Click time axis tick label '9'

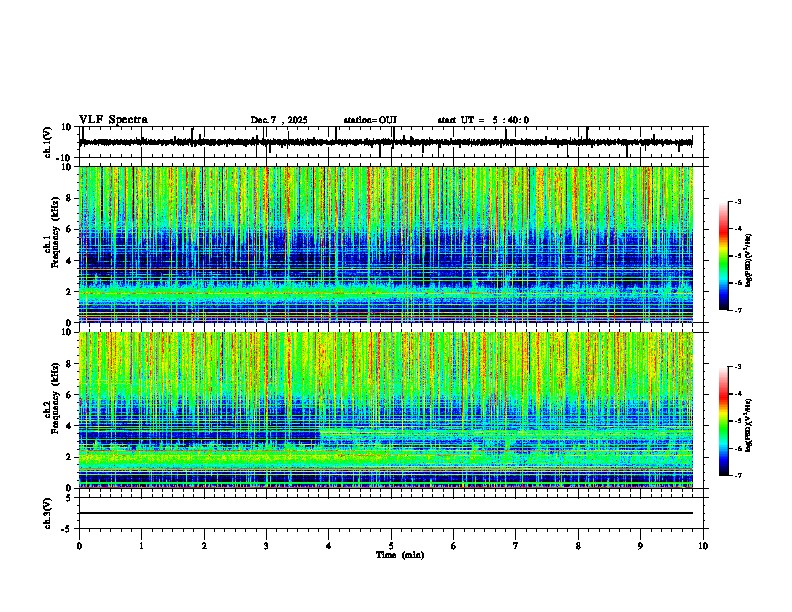640,546
